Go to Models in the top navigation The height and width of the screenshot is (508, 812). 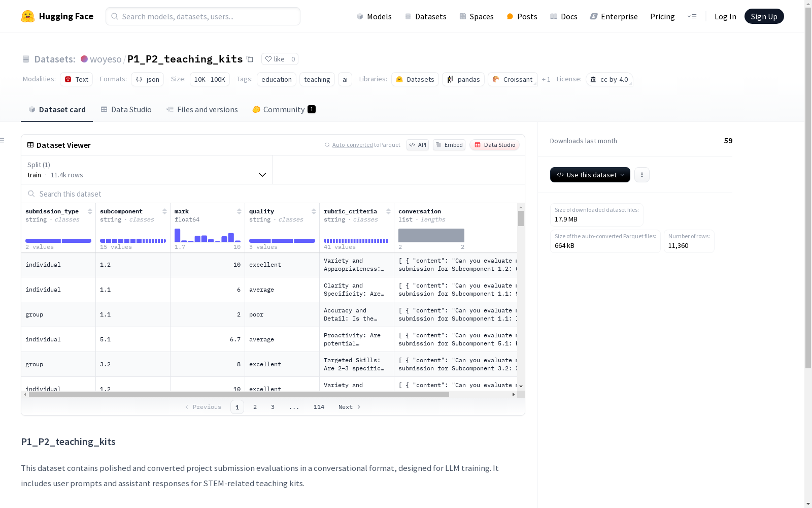pos(374,16)
